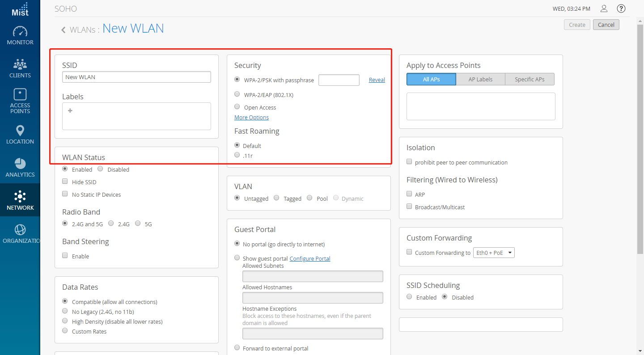The width and height of the screenshot is (644, 355).
Task: Switch to the Specific APs tab
Action: (x=530, y=79)
